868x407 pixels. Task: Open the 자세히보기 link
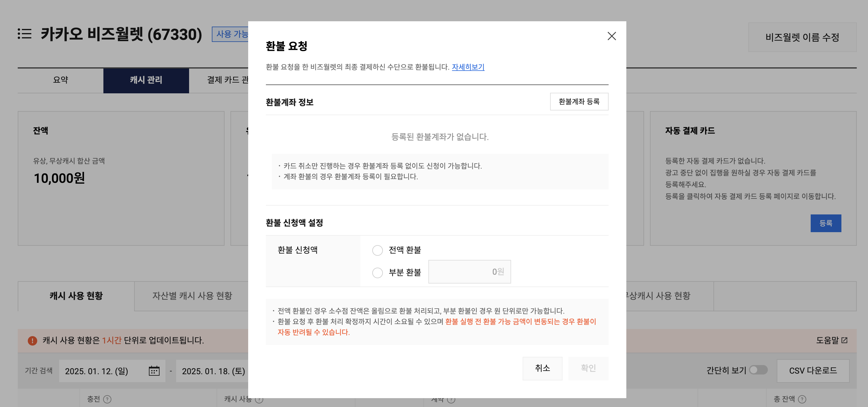click(x=468, y=67)
